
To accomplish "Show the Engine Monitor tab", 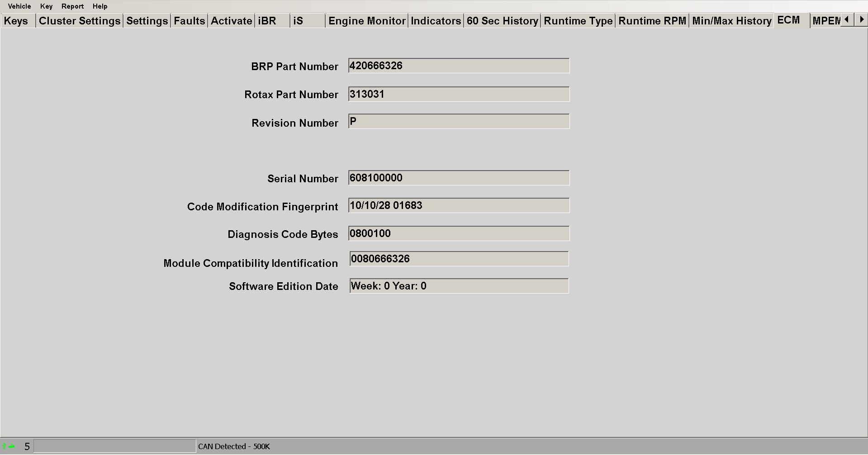I will click(x=367, y=21).
